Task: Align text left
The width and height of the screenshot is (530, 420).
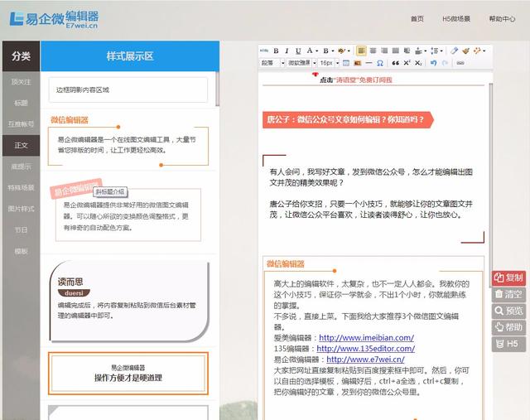Action: [x=361, y=51]
